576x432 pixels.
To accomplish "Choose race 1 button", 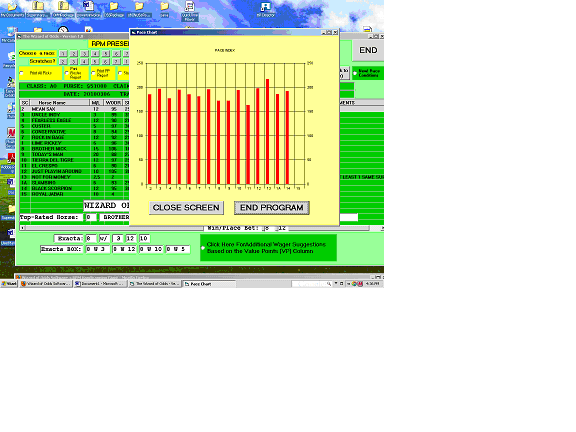I will pos(63,54).
